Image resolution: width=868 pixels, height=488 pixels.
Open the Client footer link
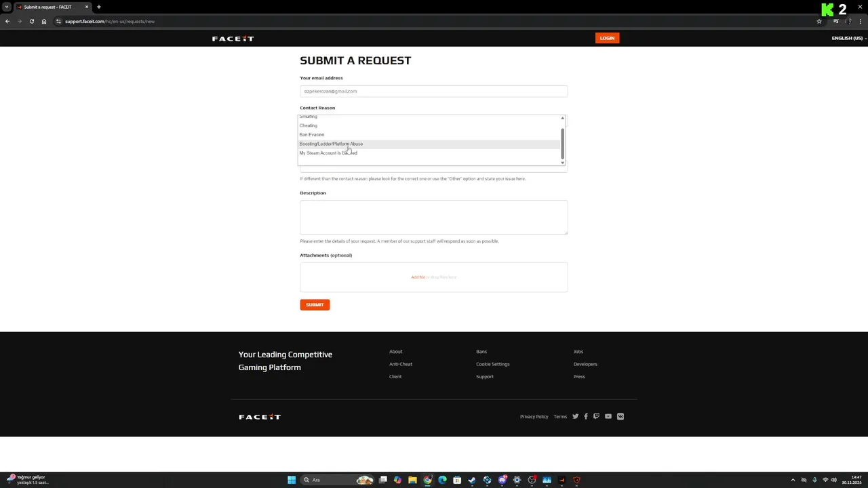tap(395, 377)
